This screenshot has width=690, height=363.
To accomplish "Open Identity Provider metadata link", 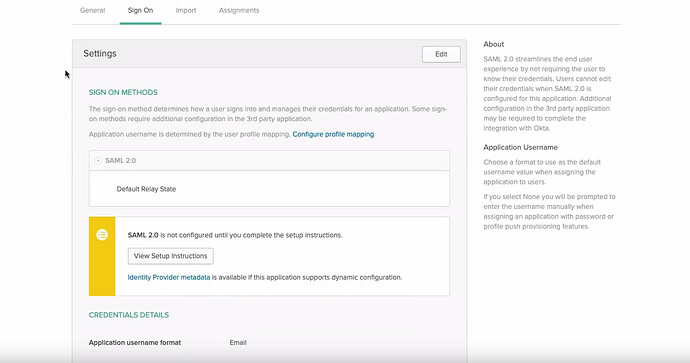I will click(x=169, y=277).
